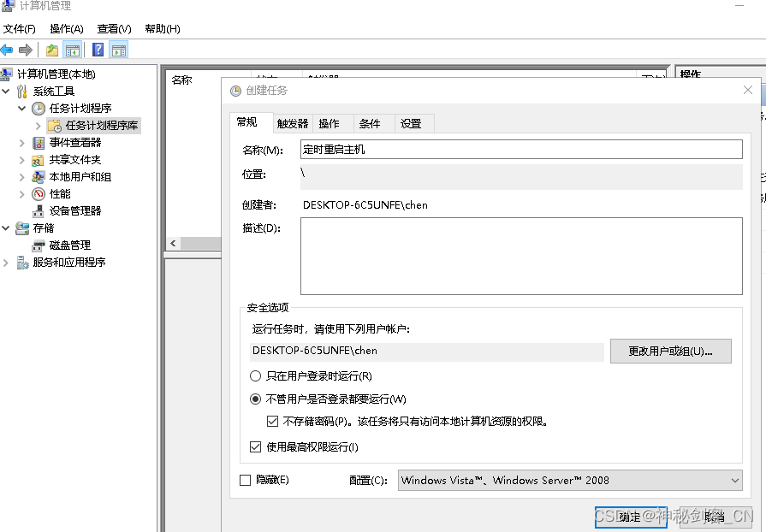Expand the 任务计划程序库 node

39,126
